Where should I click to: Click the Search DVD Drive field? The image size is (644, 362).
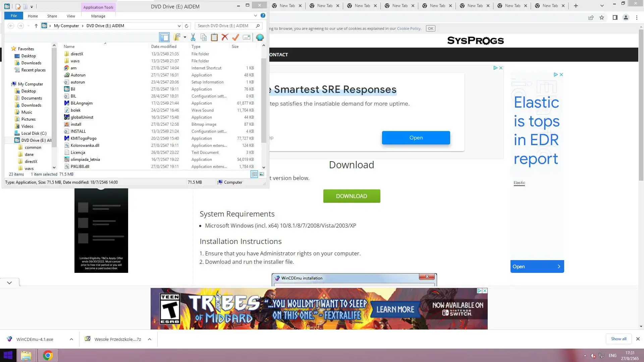(225, 26)
